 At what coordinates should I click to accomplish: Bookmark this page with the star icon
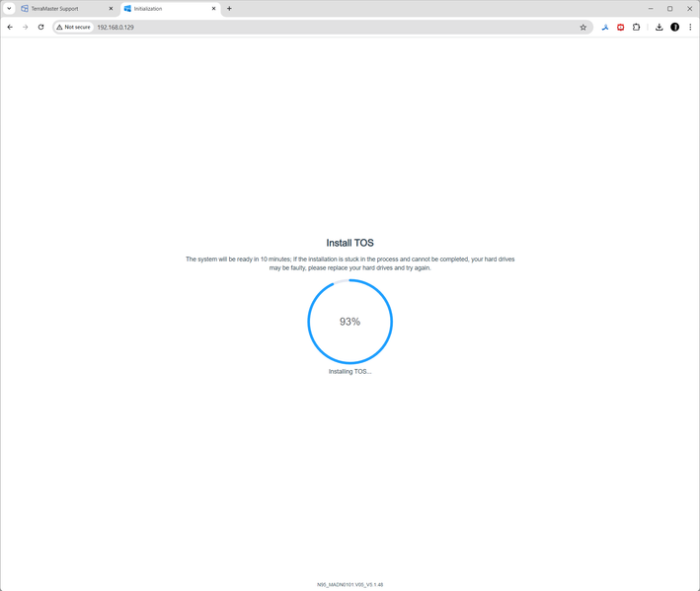(583, 28)
